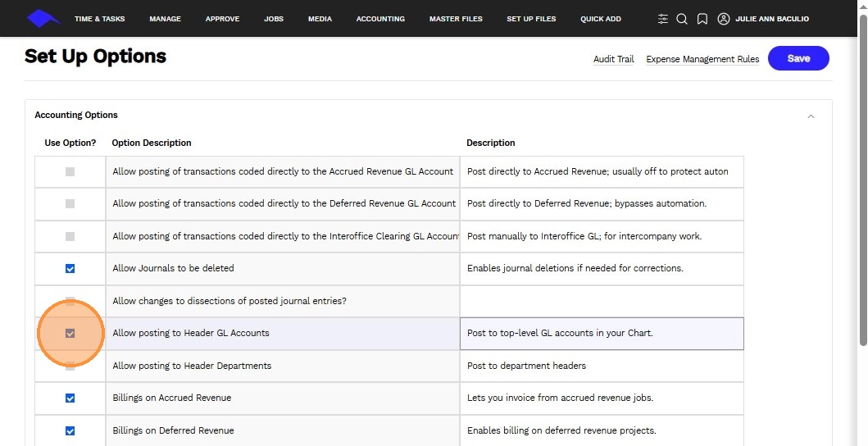The image size is (868, 446).
Task: Check direct Accrued Revenue GL posting option
Action: pos(70,171)
